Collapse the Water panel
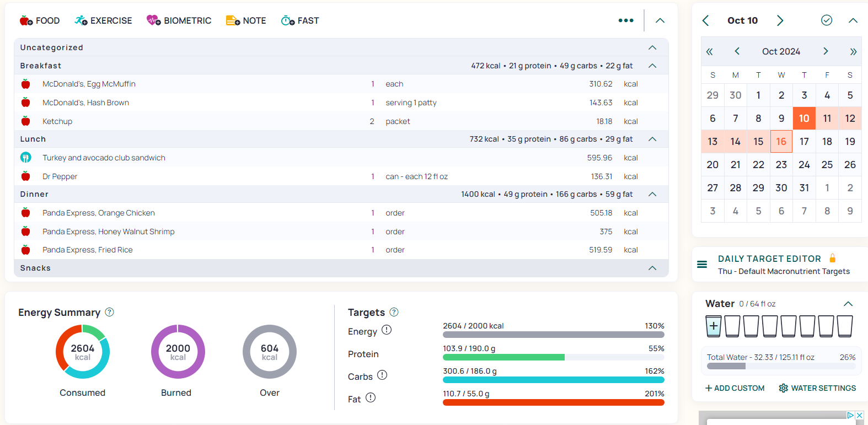 click(848, 304)
